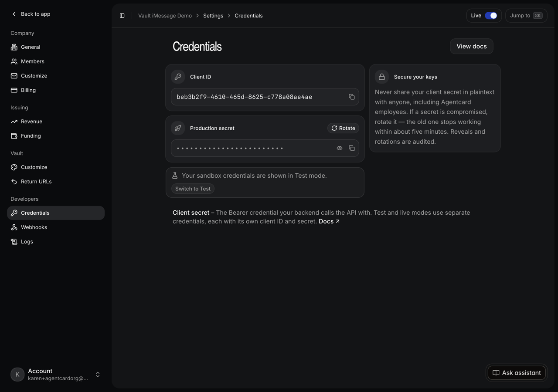Screen dimensions: 558x392
Task: Open Customize under Company
Action: 56,76
